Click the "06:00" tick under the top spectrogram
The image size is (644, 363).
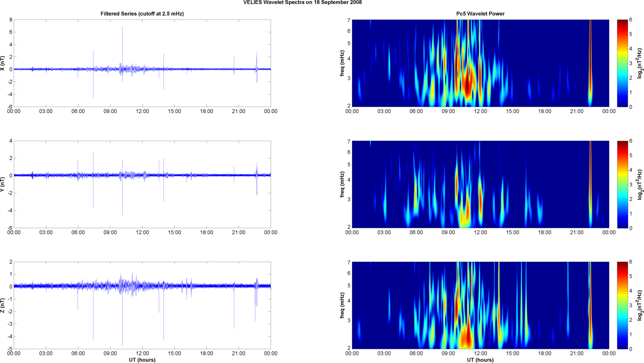(416, 111)
